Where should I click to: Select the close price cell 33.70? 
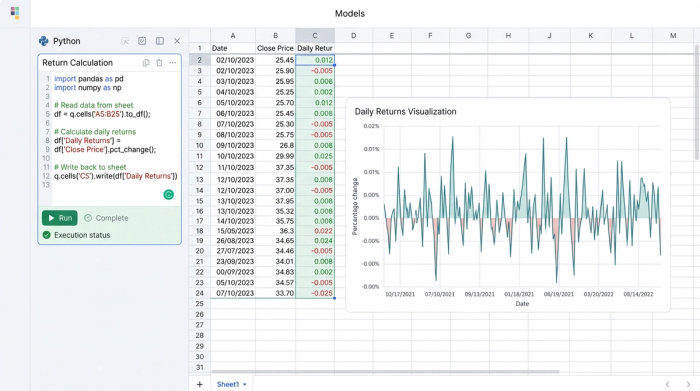(275, 293)
